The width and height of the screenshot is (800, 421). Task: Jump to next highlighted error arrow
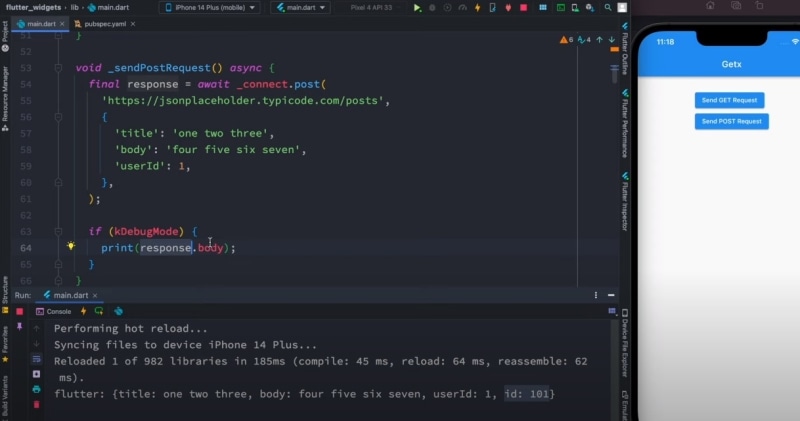click(611, 41)
